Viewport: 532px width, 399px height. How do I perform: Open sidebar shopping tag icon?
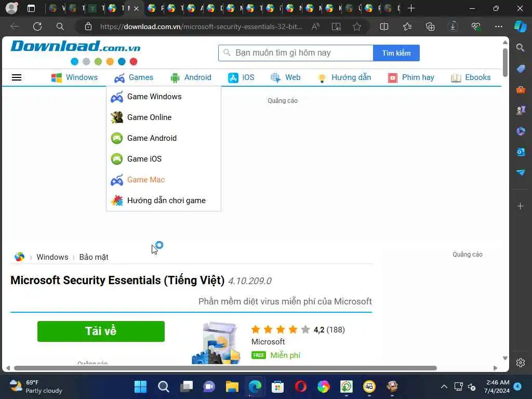521,69
